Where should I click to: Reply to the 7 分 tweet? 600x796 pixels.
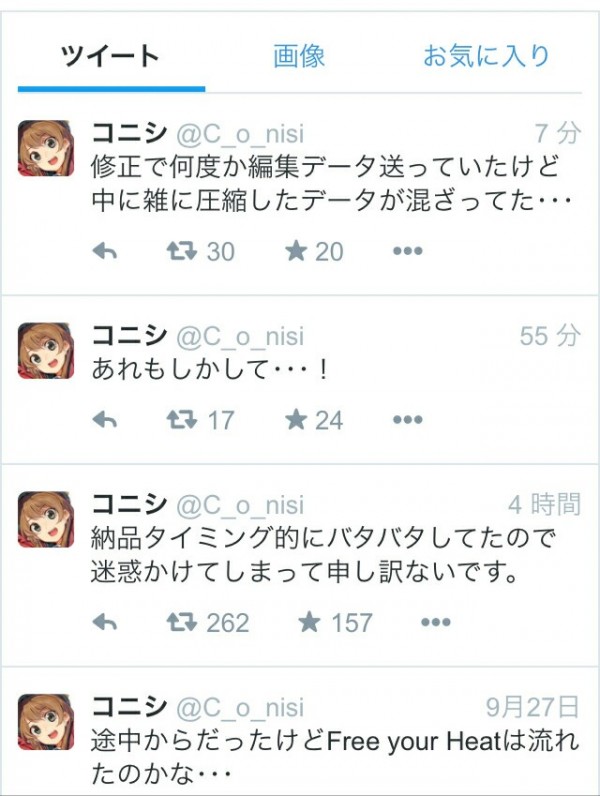click(x=105, y=252)
